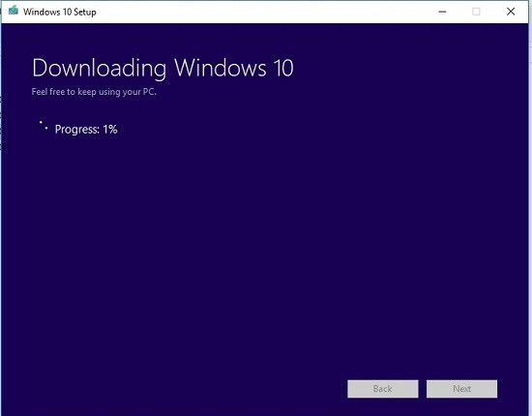Click the greyed-out maximize button
Viewport: 532px width, 416px height.
(476, 12)
